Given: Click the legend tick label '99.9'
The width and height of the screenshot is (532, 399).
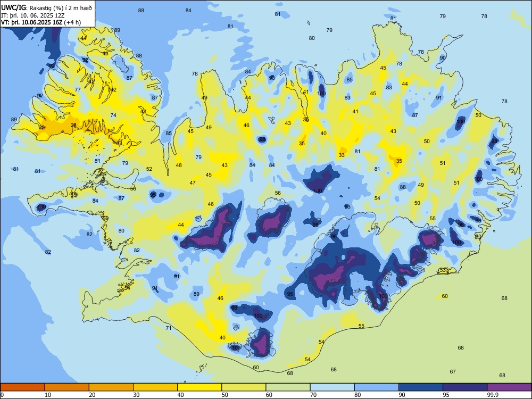Looking at the screenshot, I should [493, 395].
